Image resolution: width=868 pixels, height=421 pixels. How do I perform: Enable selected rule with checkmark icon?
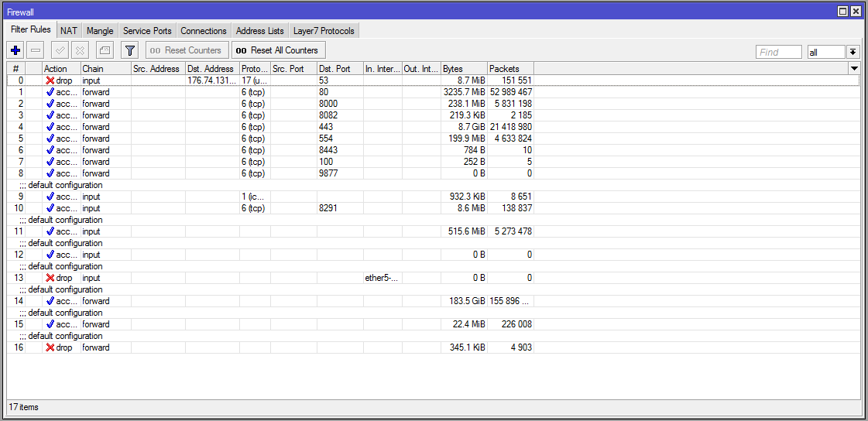click(60, 50)
